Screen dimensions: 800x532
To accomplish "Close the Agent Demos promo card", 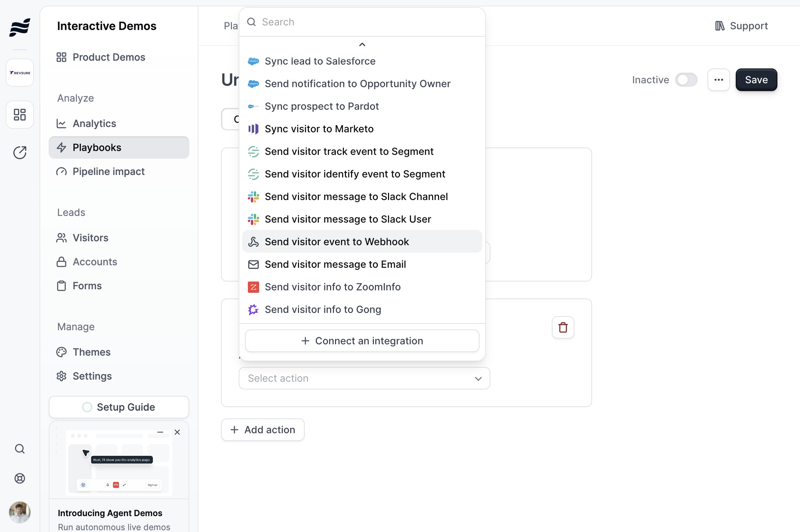I will [177, 432].
